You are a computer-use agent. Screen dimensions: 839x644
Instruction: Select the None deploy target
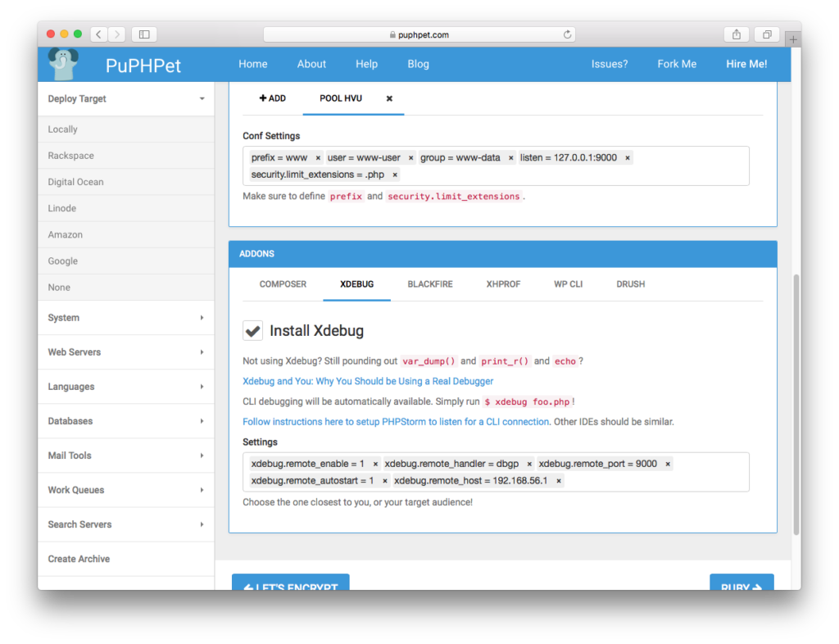[x=126, y=288]
